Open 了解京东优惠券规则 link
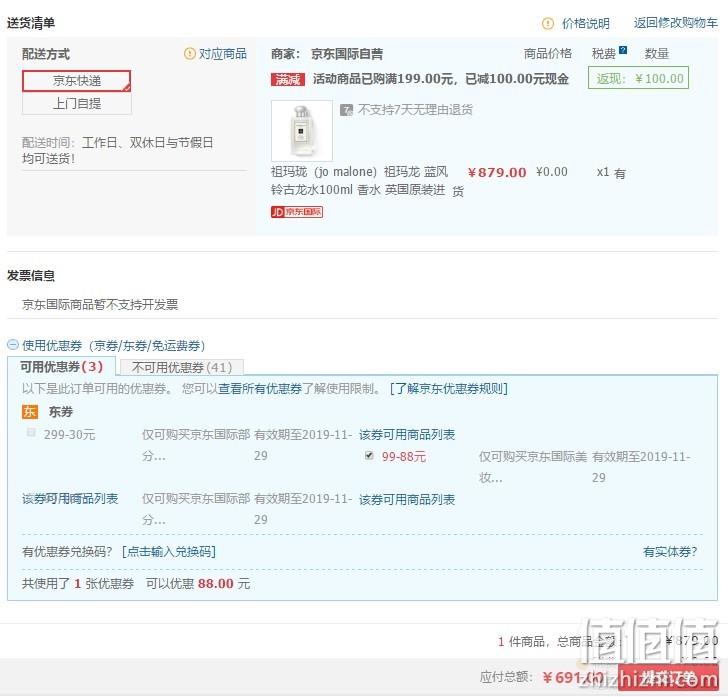The width and height of the screenshot is (728, 697). tap(449, 388)
